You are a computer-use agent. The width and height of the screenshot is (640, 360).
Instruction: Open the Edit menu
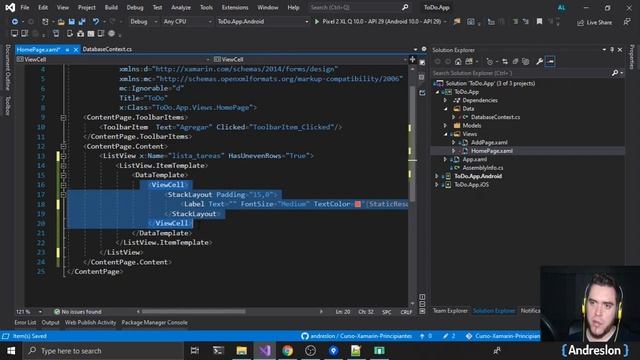43,7
